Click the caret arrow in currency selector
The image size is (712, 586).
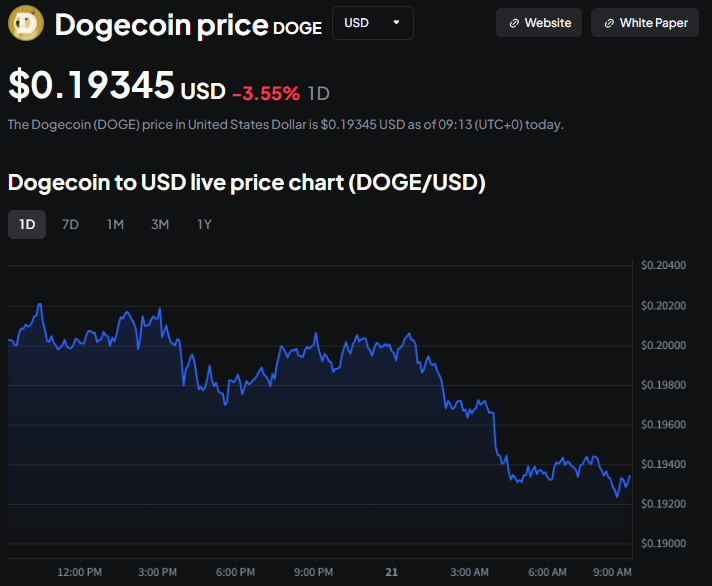point(397,22)
